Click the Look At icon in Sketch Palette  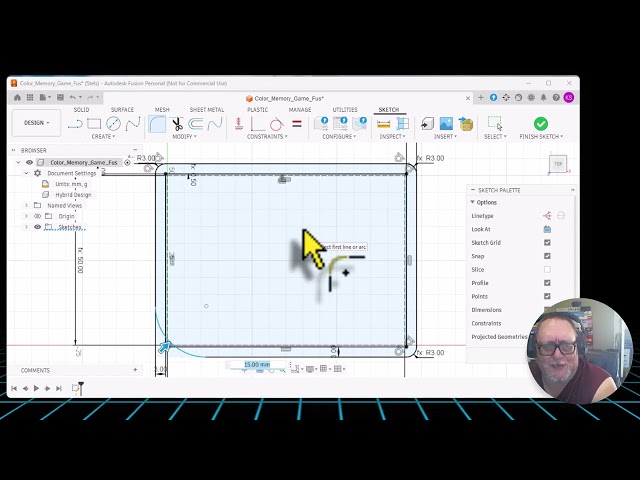click(x=547, y=229)
